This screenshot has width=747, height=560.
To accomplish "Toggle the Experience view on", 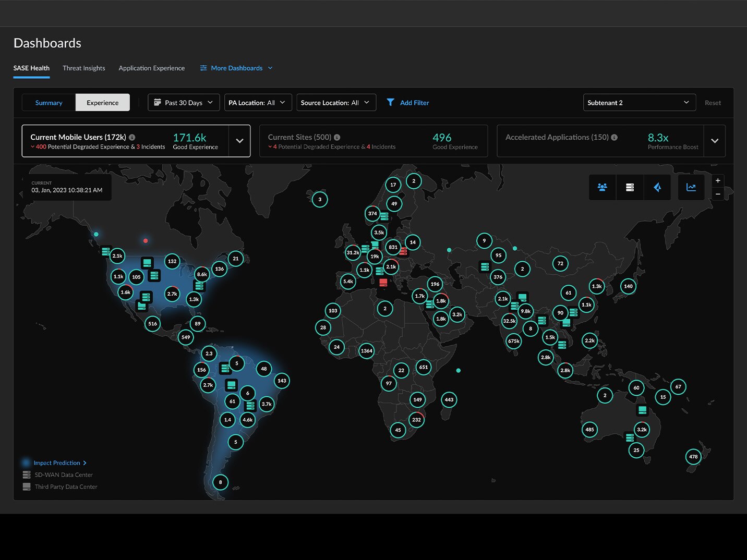I will point(102,102).
